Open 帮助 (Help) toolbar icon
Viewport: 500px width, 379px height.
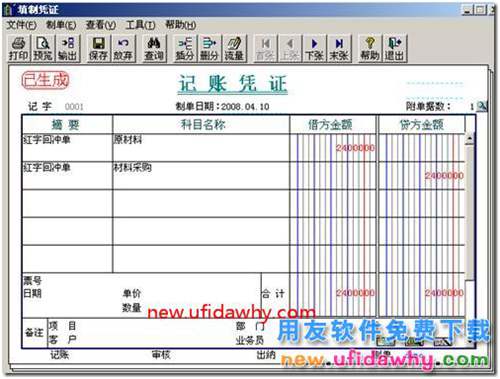pos(370,49)
